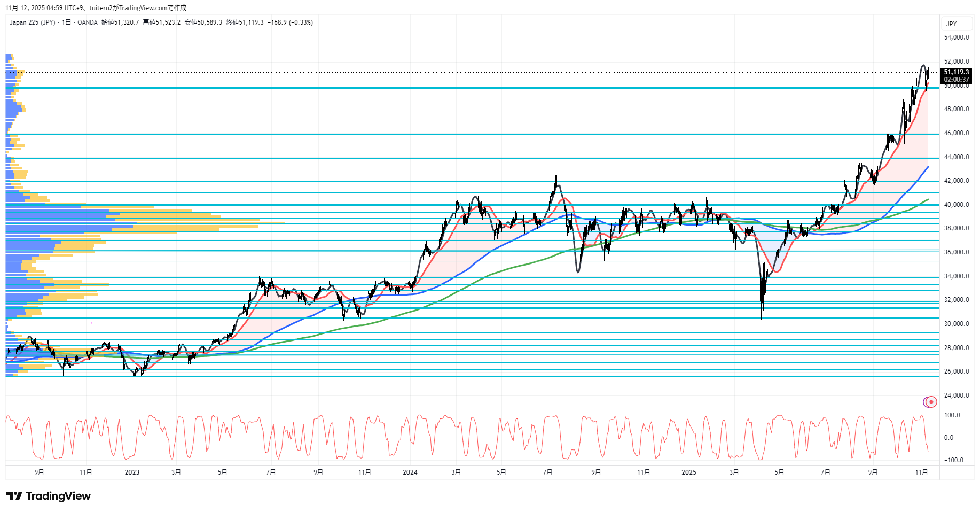This screenshot has height=512, width=980.
Task: Click the red circular event marker icon
Action: [931, 402]
